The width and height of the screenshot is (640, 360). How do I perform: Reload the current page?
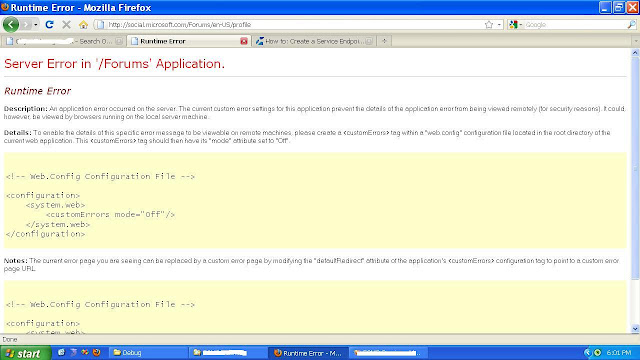pos(49,24)
